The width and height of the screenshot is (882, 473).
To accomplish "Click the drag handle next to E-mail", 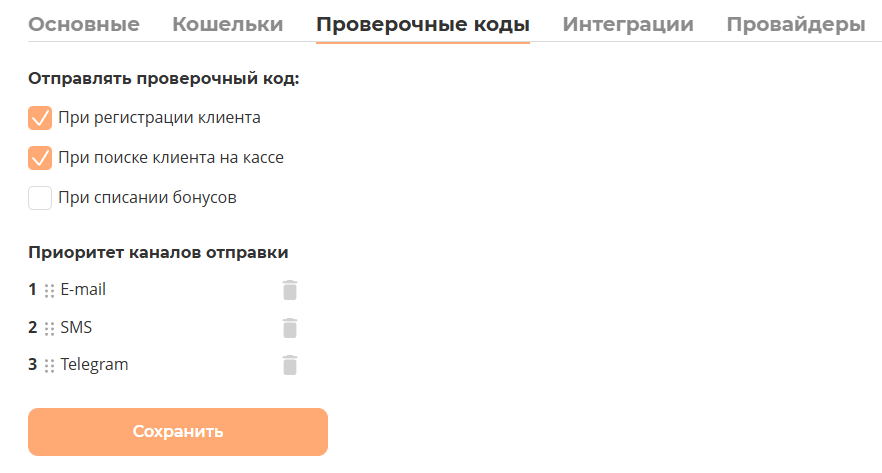I will pyautogui.click(x=49, y=291).
